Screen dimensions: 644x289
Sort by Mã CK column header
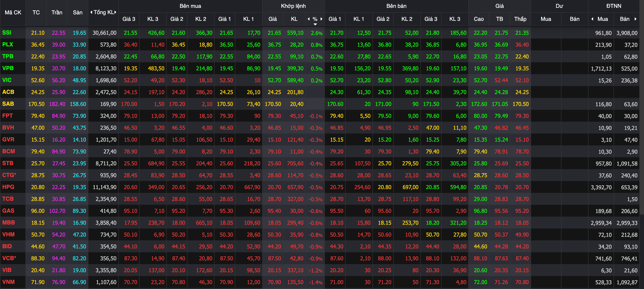point(13,13)
